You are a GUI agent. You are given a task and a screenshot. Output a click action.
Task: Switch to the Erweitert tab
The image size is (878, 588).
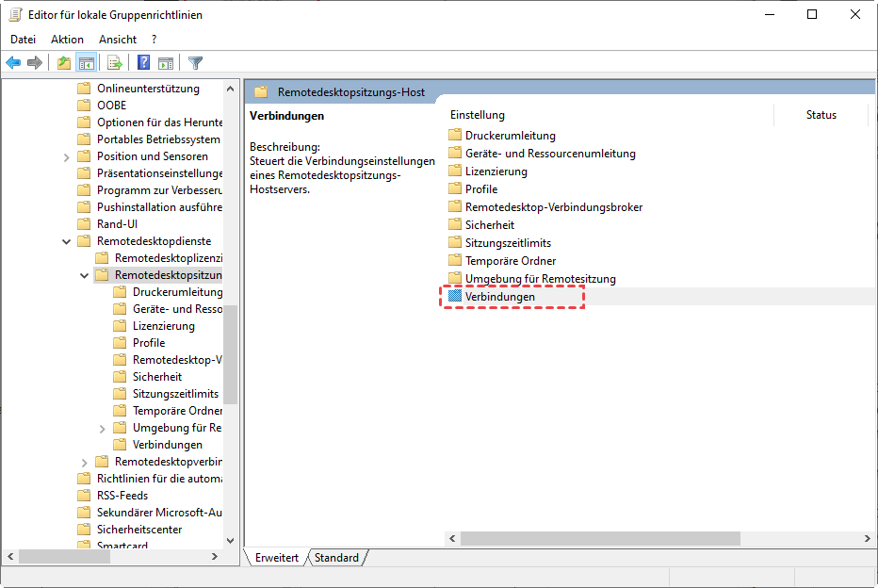276,558
